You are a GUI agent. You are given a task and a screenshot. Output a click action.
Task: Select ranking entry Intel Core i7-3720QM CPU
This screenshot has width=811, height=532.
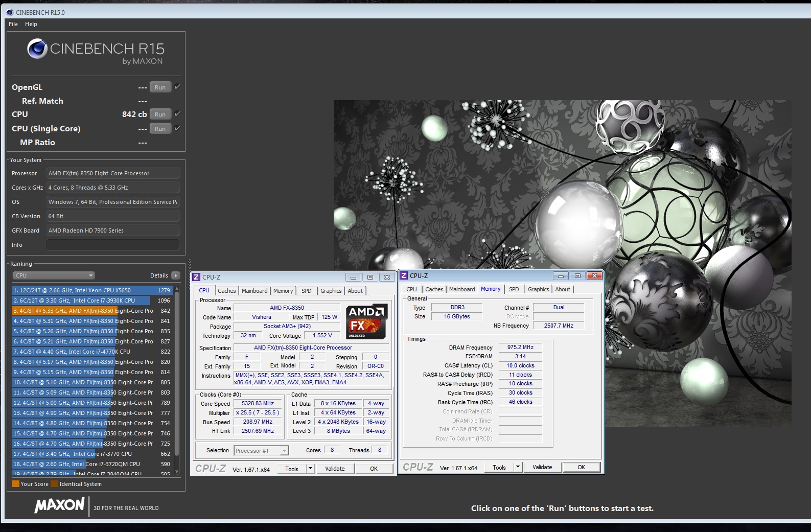tap(92, 464)
